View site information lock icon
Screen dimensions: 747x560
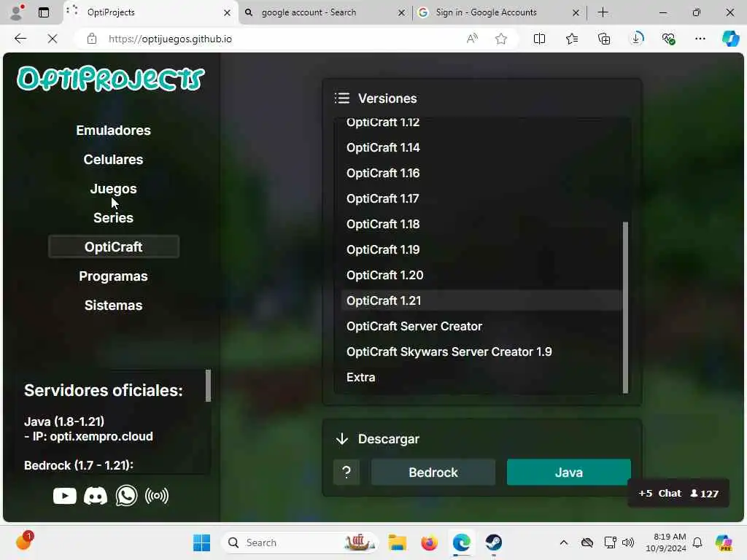click(x=92, y=39)
